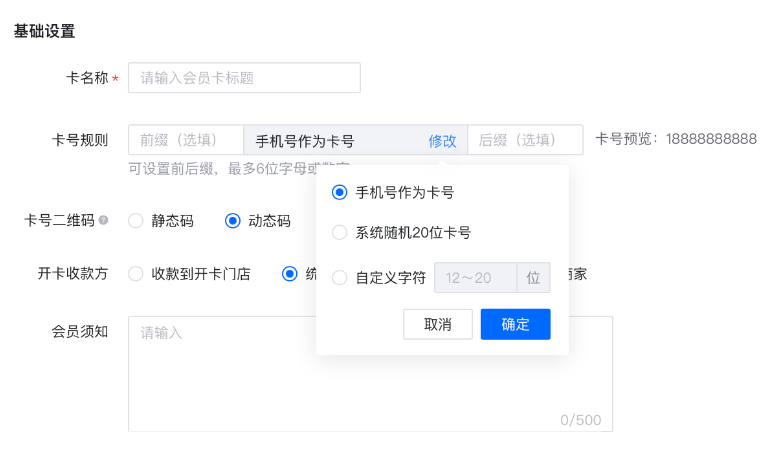Choose the 静态码 radio button

pyautogui.click(x=136, y=221)
